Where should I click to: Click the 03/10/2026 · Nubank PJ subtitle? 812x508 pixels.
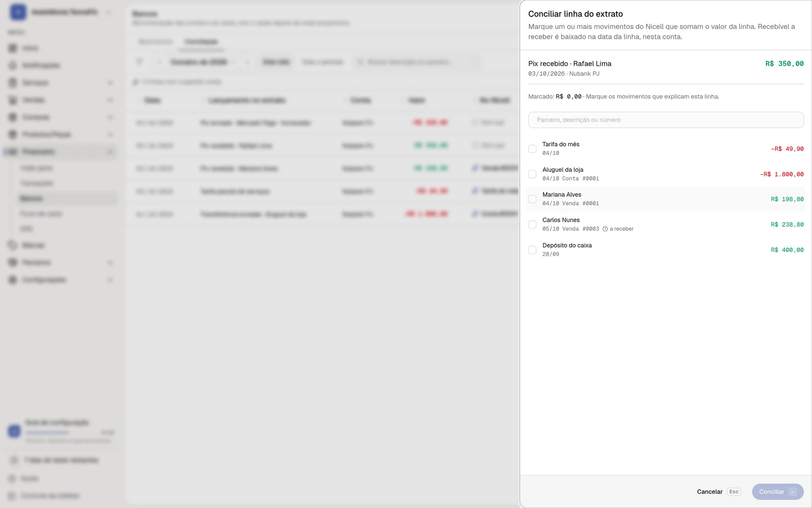[564, 74]
